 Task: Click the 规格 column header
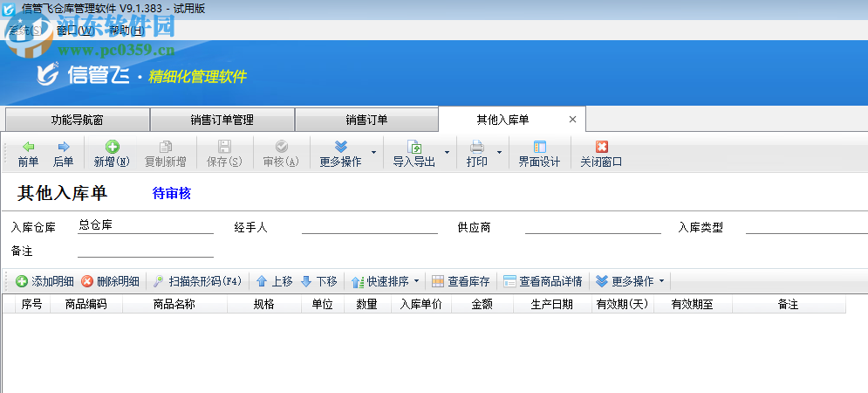pos(264,304)
